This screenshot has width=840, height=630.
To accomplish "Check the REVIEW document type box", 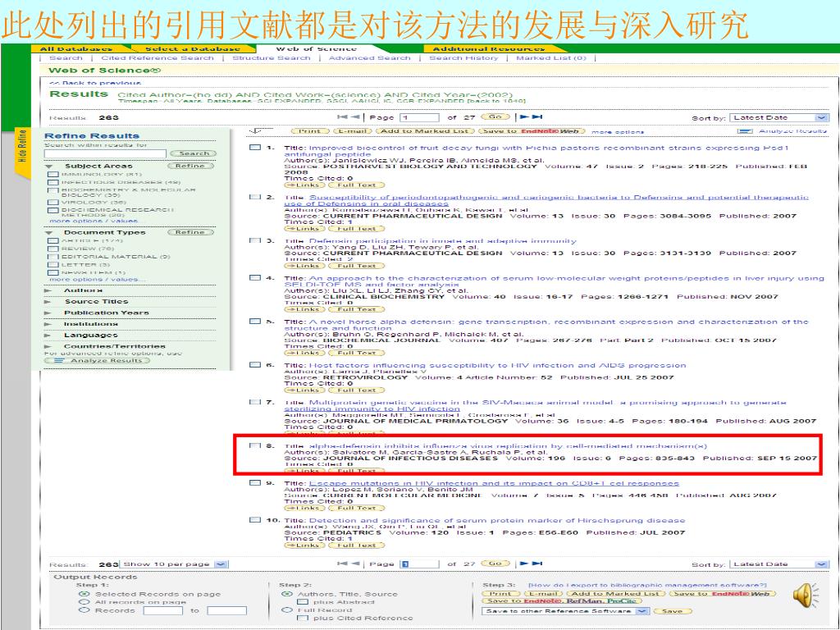I will pos(52,249).
